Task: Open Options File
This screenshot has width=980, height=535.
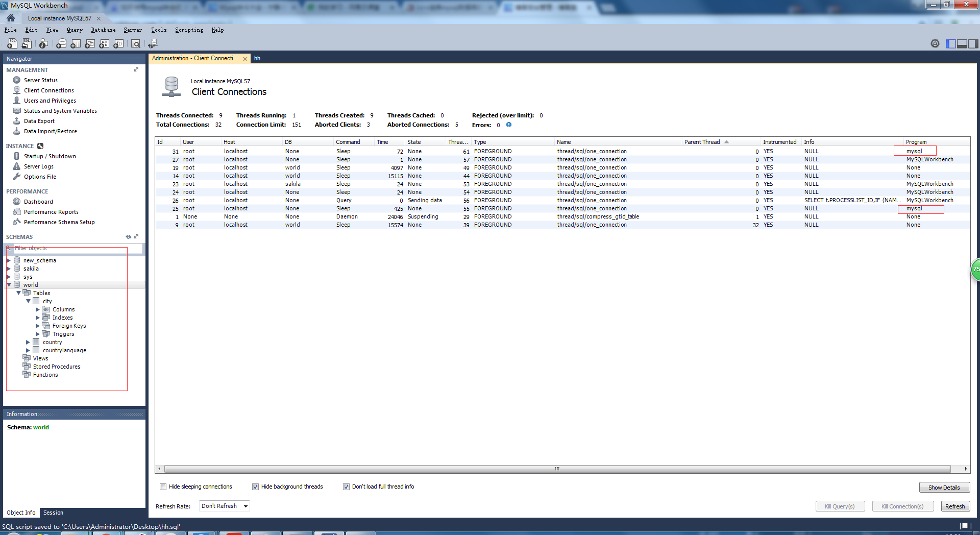Action: [x=40, y=177]
